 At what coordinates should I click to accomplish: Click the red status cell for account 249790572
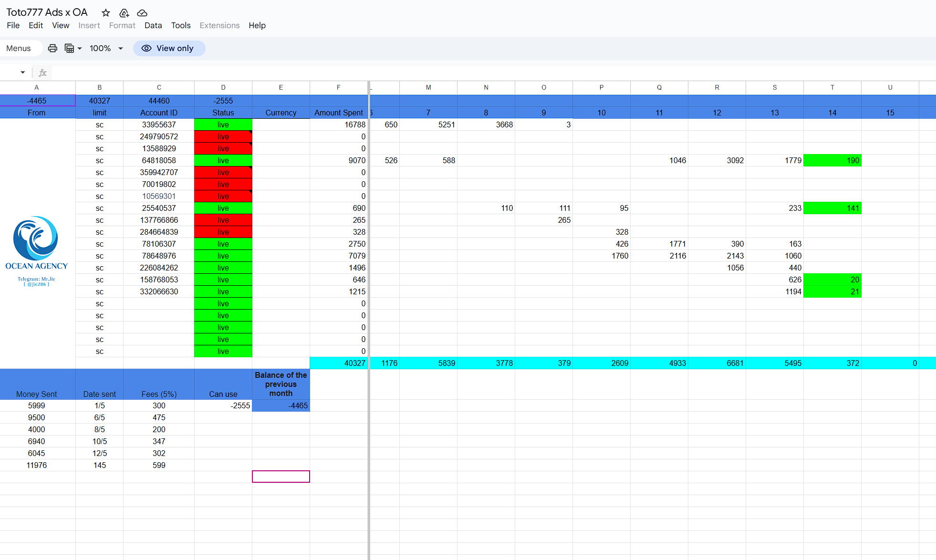coord(223,136)
